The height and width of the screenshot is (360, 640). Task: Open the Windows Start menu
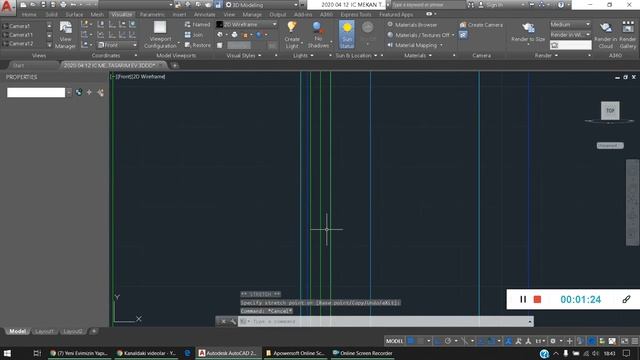click(x=7, y=353)
